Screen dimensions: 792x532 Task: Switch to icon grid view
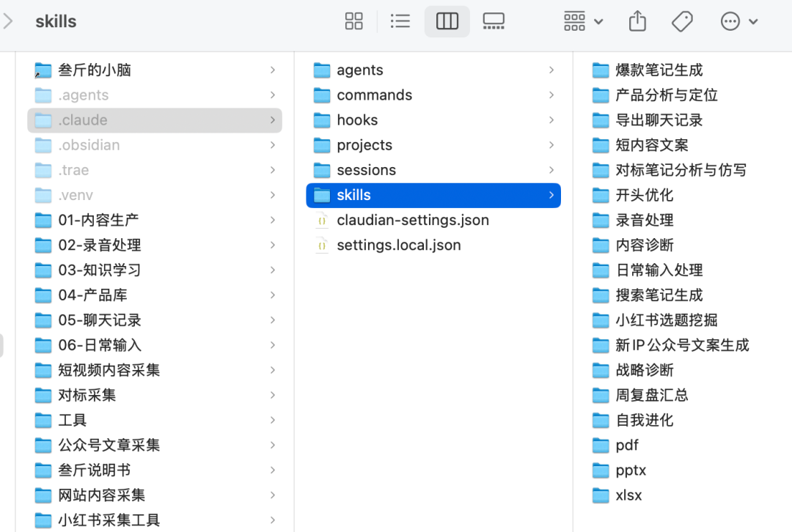(x=353, y=21)
